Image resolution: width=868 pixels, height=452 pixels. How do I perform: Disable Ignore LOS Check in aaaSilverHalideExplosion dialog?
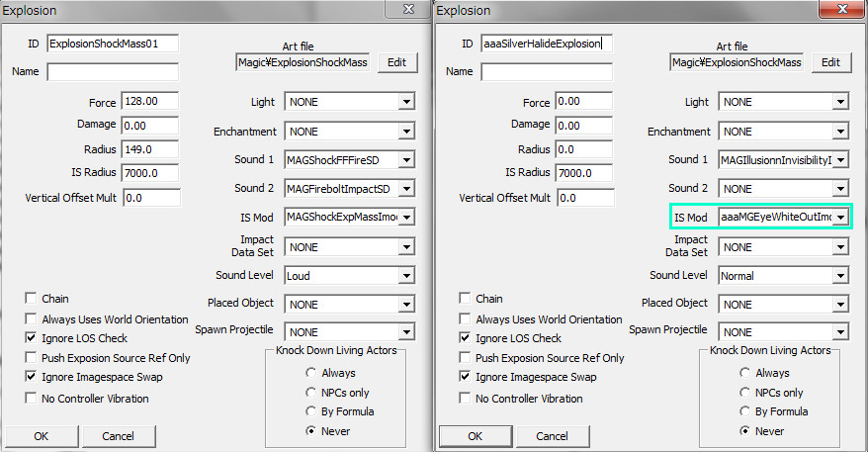(467, 338)
